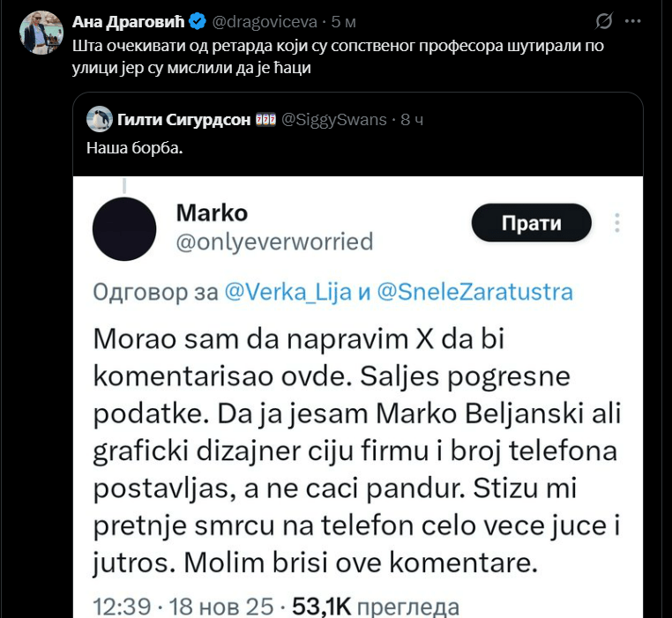
Task: Click the slot machine emoji icon
Action: (x=265, y=119)
